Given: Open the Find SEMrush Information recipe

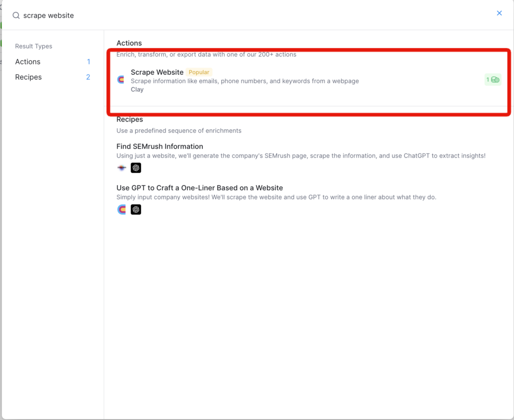Looking at the screenshot, I should [x=160, y=147].
